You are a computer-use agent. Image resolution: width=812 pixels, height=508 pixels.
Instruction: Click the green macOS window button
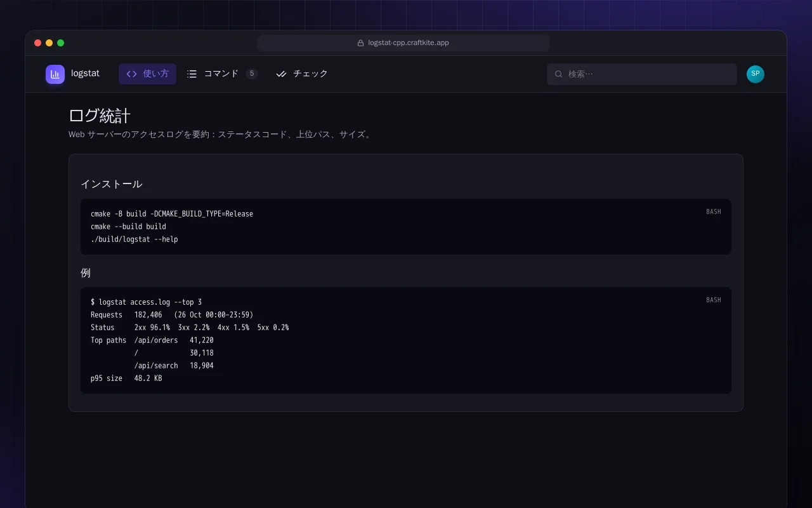pyautogui.click(x=61, y=43)
